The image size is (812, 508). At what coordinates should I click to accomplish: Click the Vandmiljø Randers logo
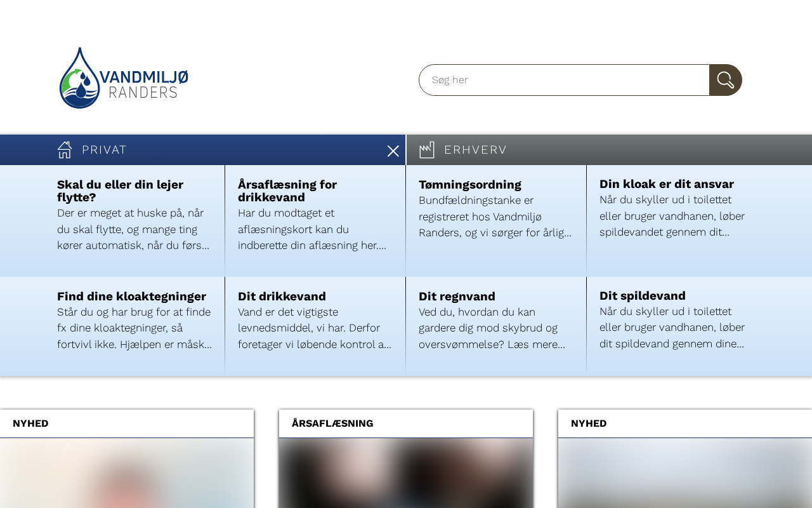pos(124,77)
